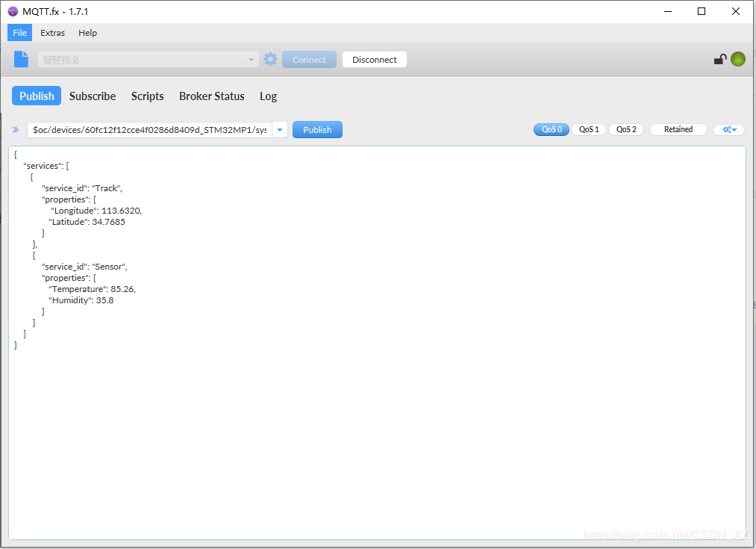This screenshot has width=756, height=549.
Task: Switch to the Subscribe tab
Action: [x=93, y=96]
